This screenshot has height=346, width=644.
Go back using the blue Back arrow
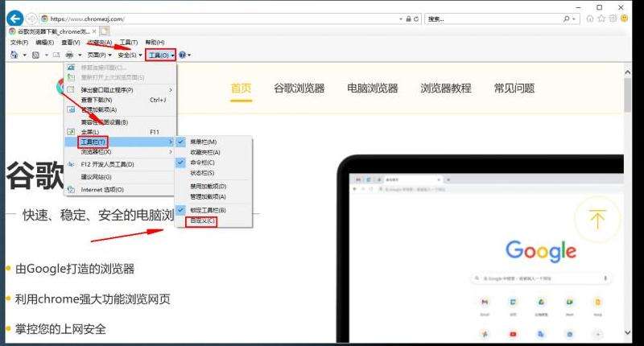point(14,19)
